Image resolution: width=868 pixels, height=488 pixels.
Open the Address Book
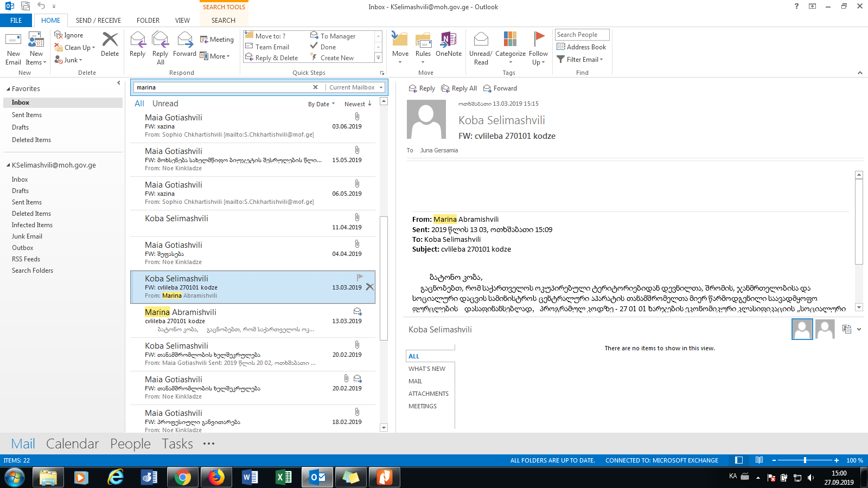click(581, 47)
